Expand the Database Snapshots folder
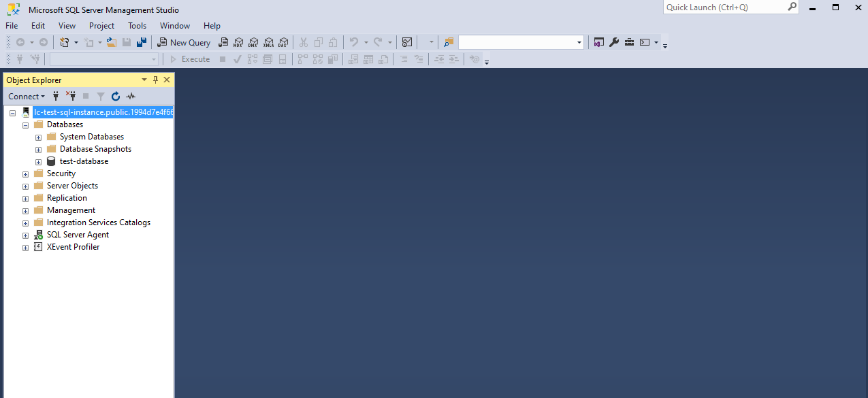Image resolution: width=868 pixels, height=398 pixels. pos(38,150)
